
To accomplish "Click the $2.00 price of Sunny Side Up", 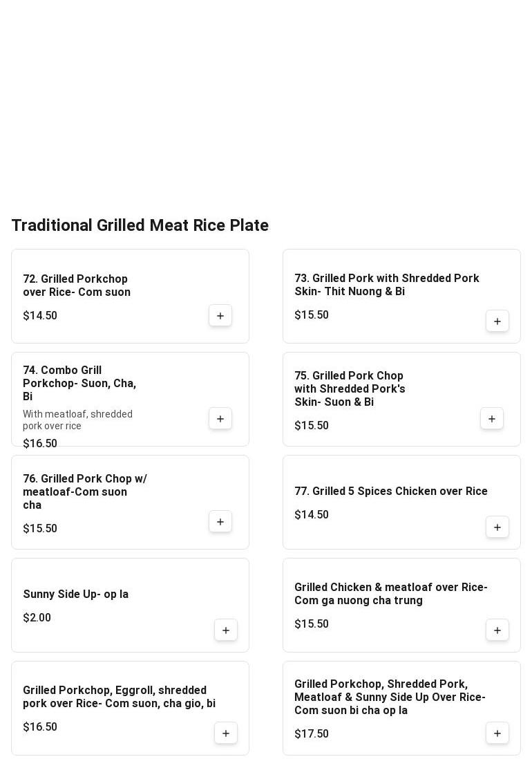I will [37, 618].
